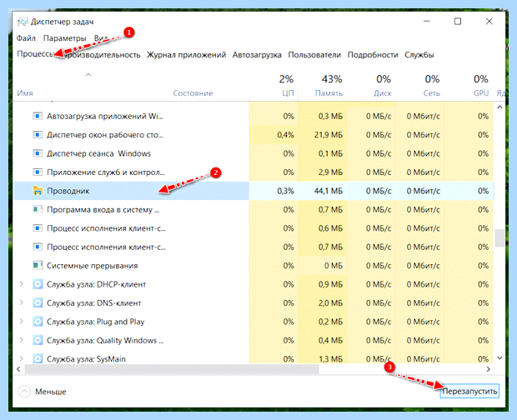Click 44,1 МБ memory value of Проводник
The width and height of the screenshot is (517, 420).
(329, 191)
